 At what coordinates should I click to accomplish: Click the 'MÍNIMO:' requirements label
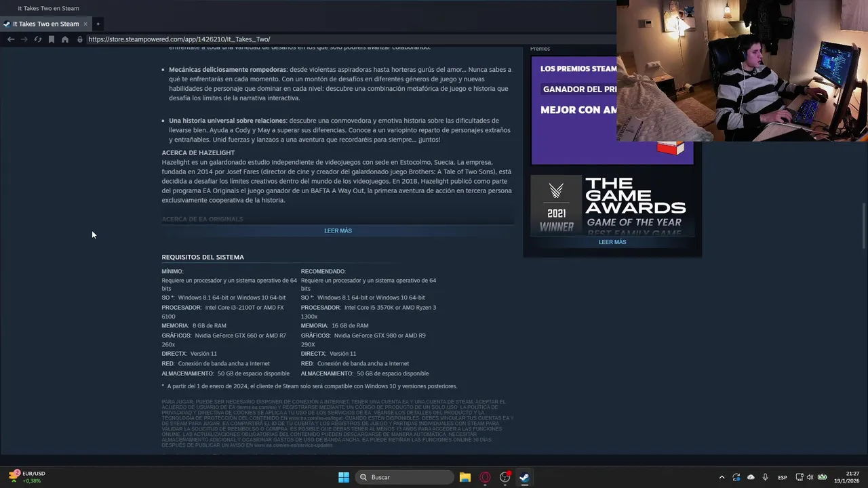(x=172, y=271)
